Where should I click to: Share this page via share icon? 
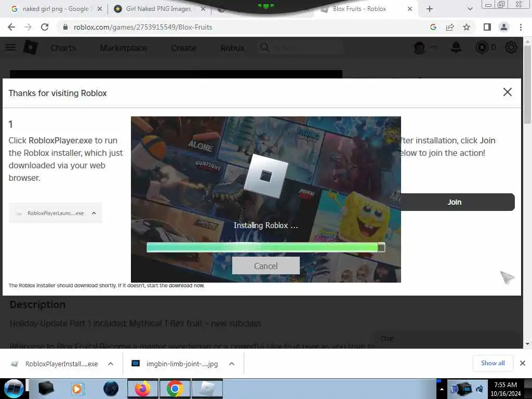click(450, 27)
